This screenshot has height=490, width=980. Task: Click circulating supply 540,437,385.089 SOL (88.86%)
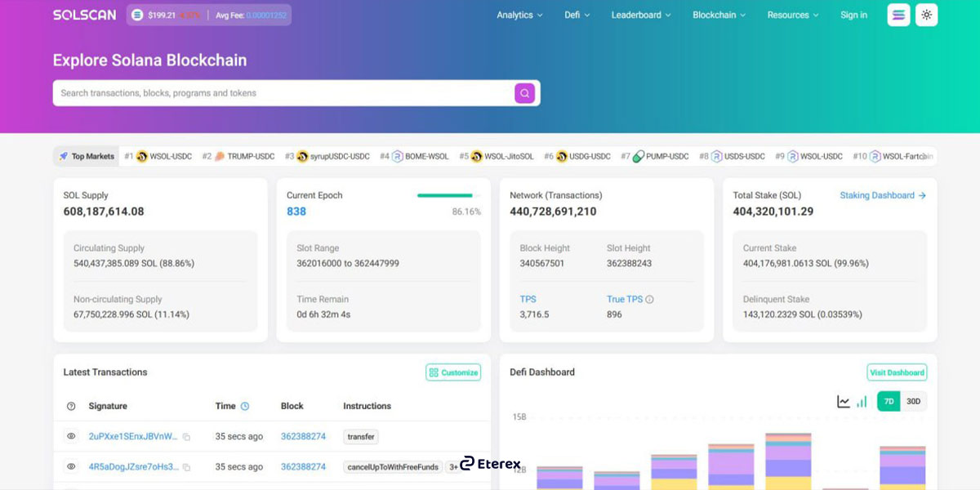pos(134,263)
